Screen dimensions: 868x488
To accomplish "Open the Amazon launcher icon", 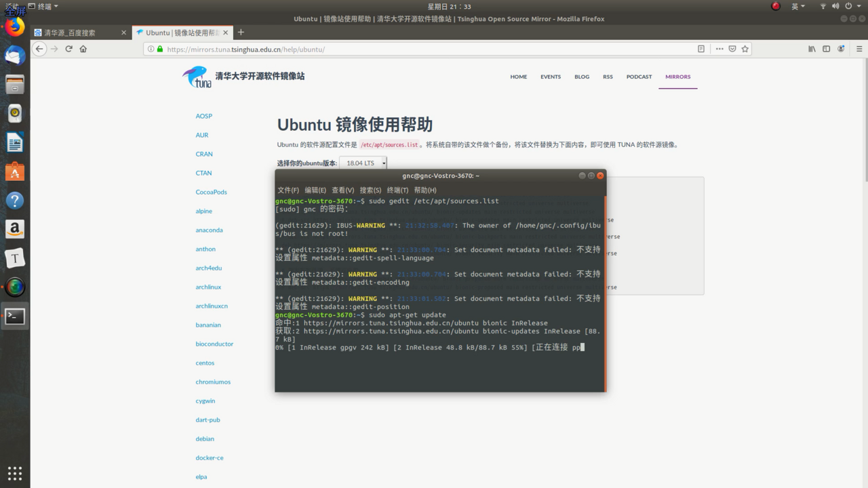I will tap(15, 229).
